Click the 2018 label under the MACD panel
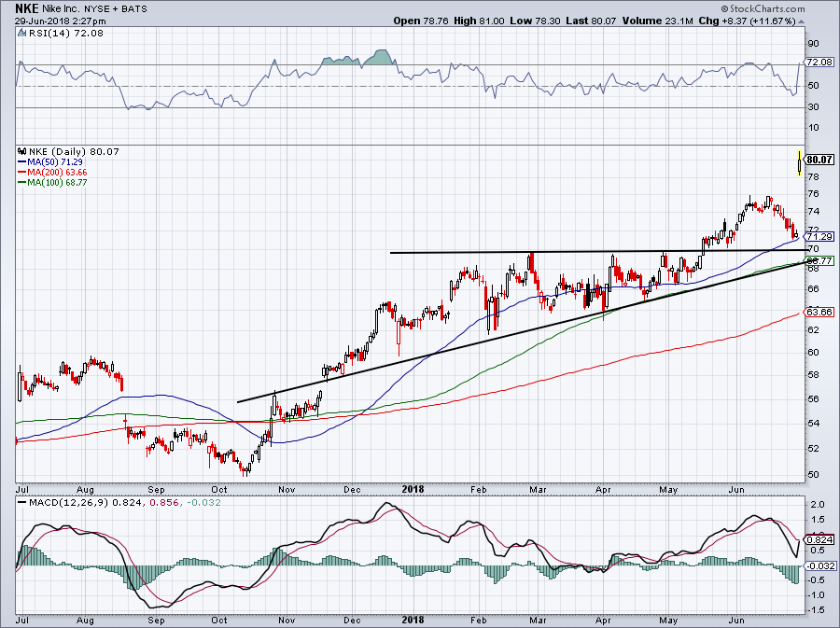The width and height of the screenshot is (840, 628). pyautogui.click(x=413, y=621)
